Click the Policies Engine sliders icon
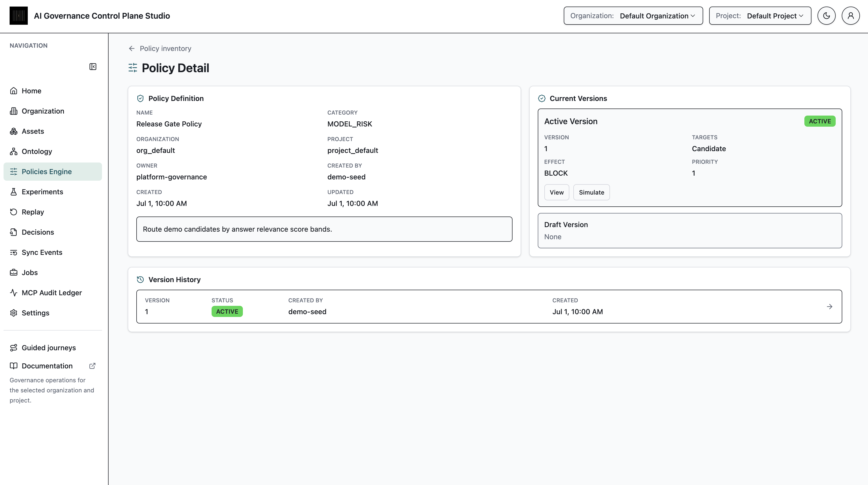Screen dimensions: 868x485 coord(13,172)
